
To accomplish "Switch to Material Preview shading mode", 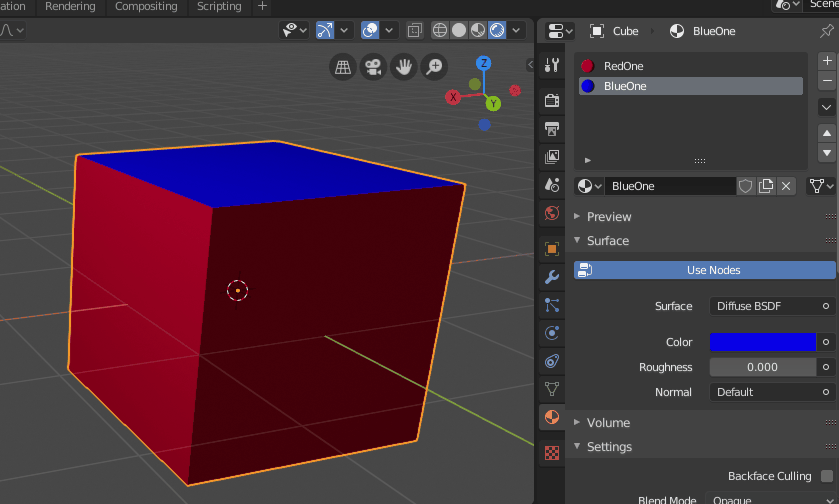I will click(478, 30).
